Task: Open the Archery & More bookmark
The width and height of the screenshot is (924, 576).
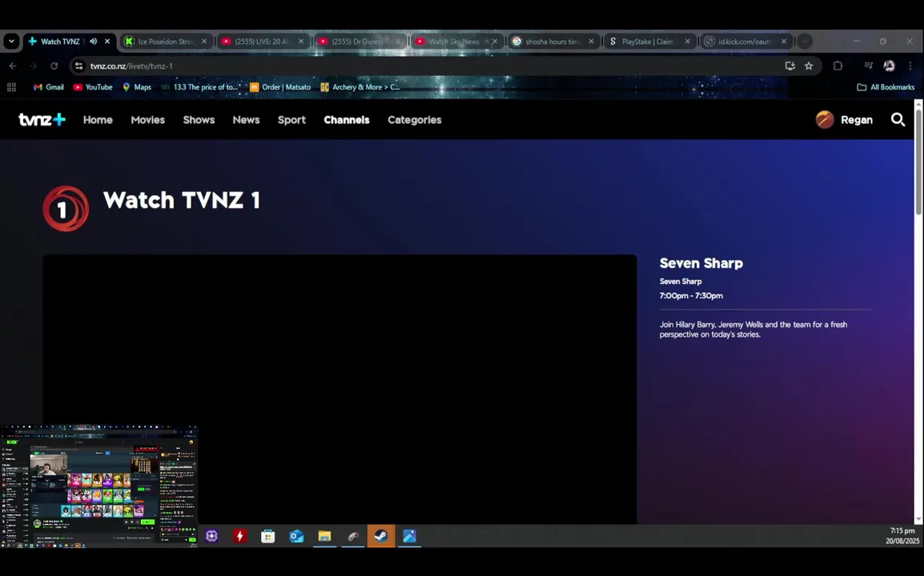Action: [360, 87]
